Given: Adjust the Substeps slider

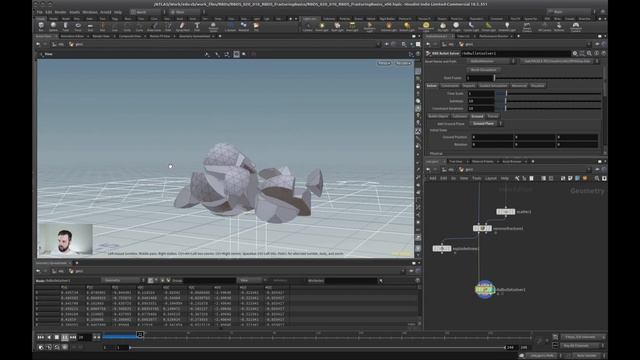Looking at the screenshot, I should coord(549,101).
